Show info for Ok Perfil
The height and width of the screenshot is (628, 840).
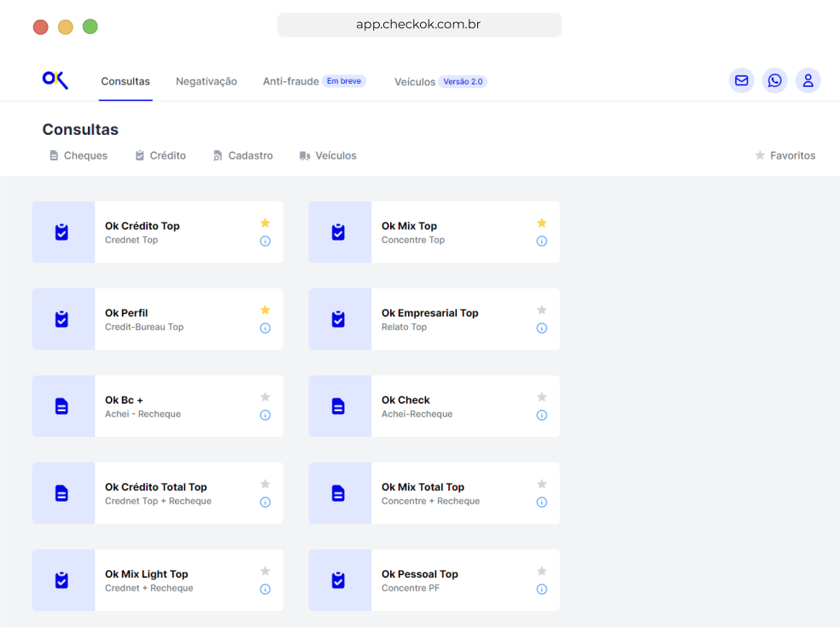pyautogui.click(x=265, y=329)
